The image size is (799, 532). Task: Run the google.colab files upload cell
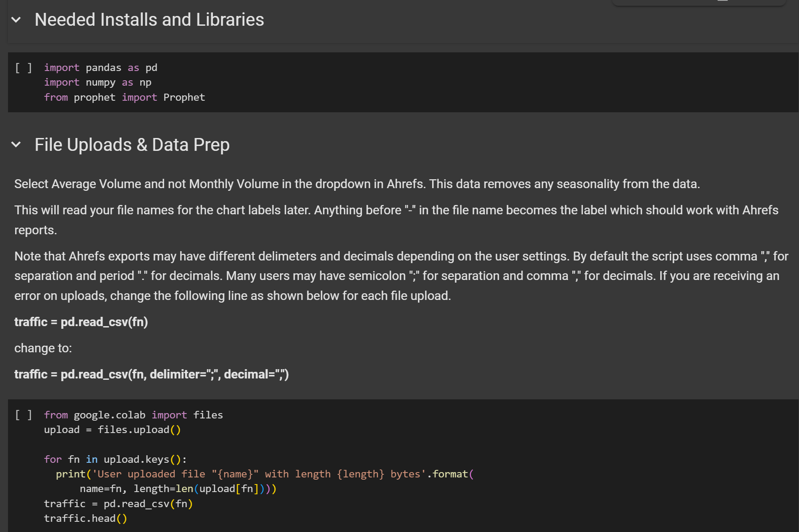click(24, 415)
